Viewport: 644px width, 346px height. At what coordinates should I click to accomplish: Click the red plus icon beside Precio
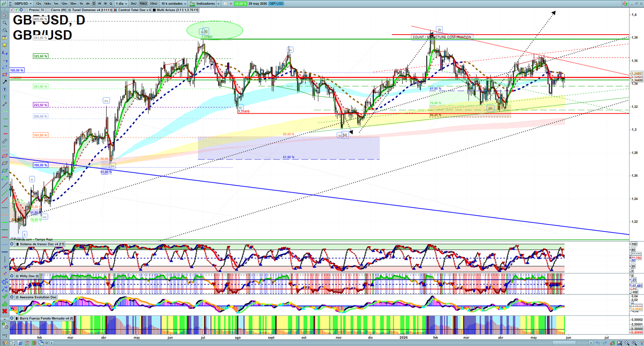click(x=12, y=10)
